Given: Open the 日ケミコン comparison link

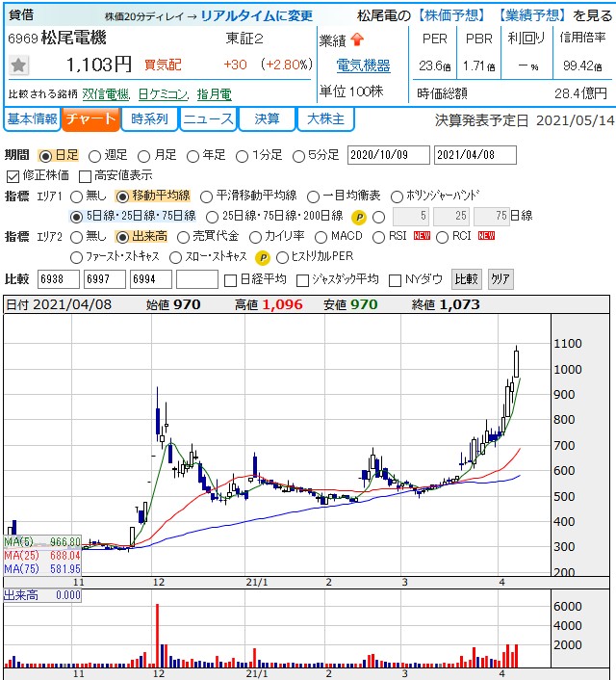Looking at the screenshot, I should [x=163, y=94].
